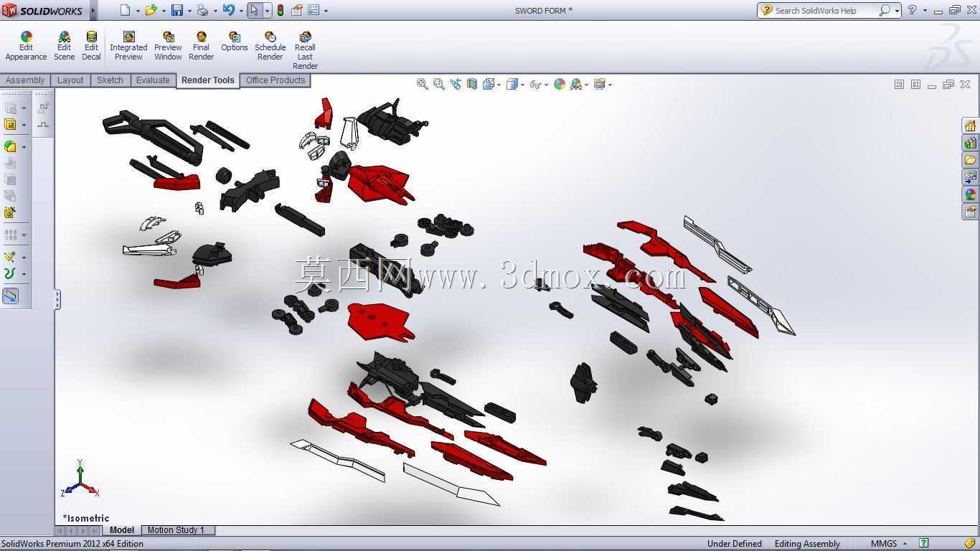Open Edit Appearance tool
The image size is (980, 551).
26,46
